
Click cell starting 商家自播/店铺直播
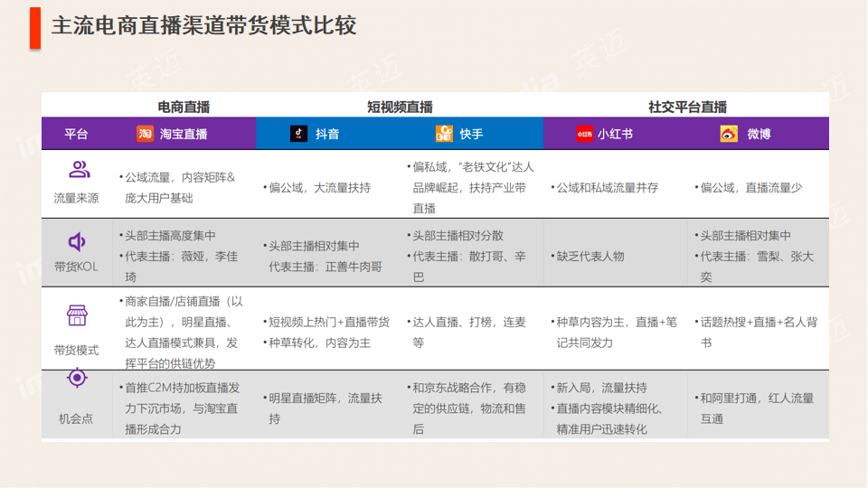(x=181, y=332)
